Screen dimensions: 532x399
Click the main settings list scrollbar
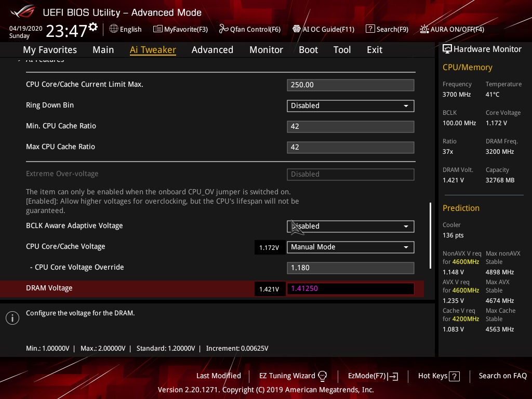coord(430,235)
